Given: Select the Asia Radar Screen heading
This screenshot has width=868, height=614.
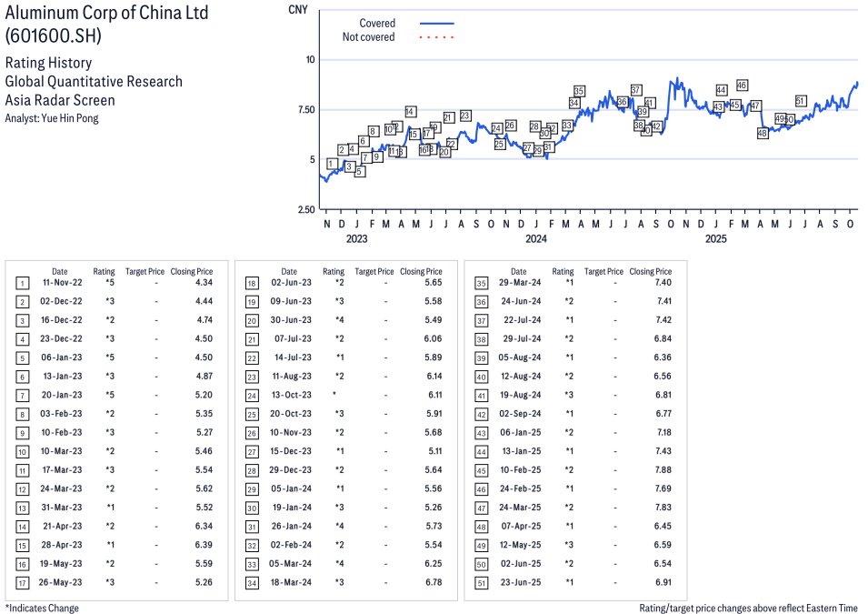Looking at the screenshot, I should (x=60, y=100).
